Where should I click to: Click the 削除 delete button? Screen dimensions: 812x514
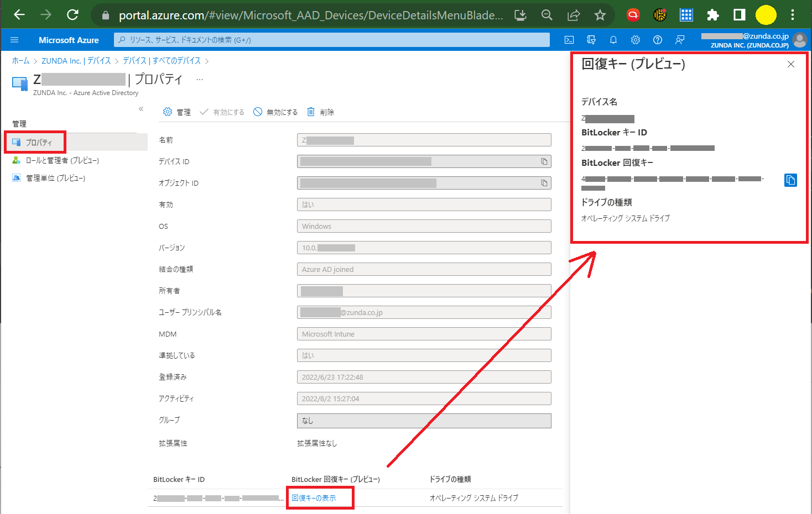coord(321,112)
